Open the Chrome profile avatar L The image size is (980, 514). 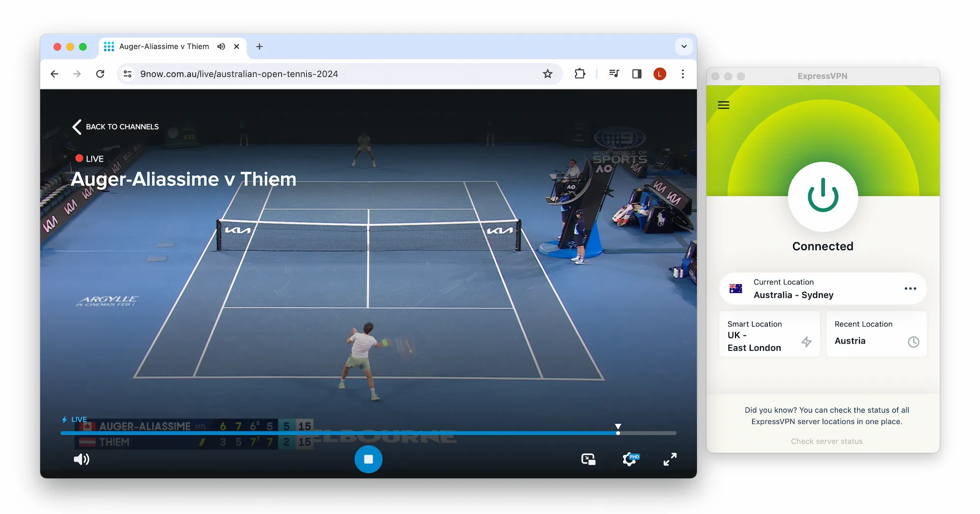(660, 74)
